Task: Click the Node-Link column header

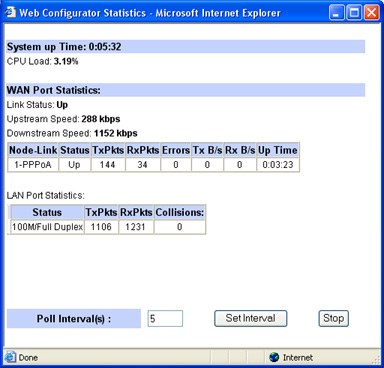Action: tap(33, 150)
